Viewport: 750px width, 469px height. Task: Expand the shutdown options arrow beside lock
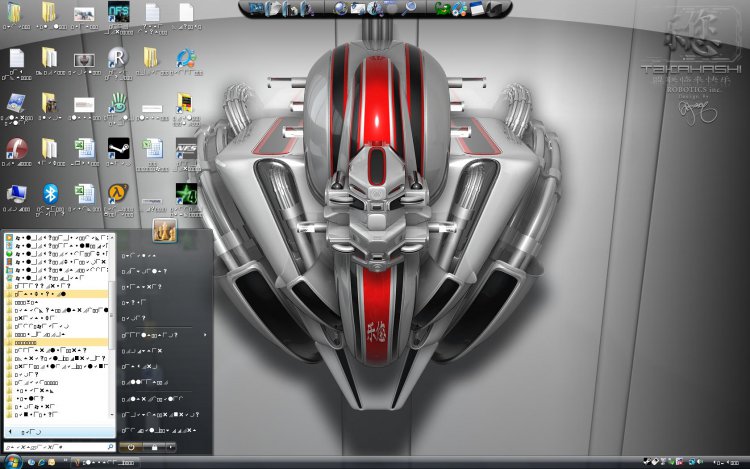170,447
